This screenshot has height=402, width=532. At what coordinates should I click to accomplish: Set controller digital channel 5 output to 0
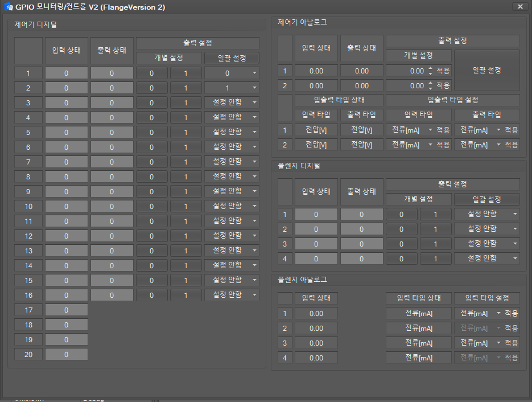pos(152,132)
